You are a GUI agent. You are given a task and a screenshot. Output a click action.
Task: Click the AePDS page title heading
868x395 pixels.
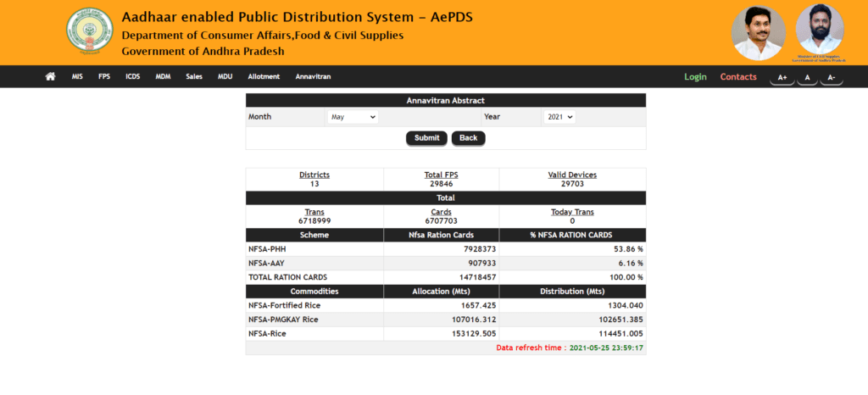pyautogui.click(x=298, y=18)
